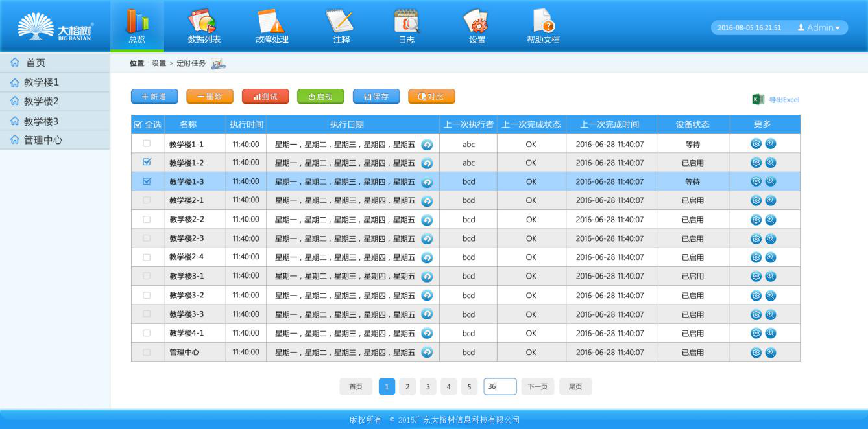Toggle the 全选 select-all checkbox
Viewport: 868px width, 429px height.
point(138,124)
